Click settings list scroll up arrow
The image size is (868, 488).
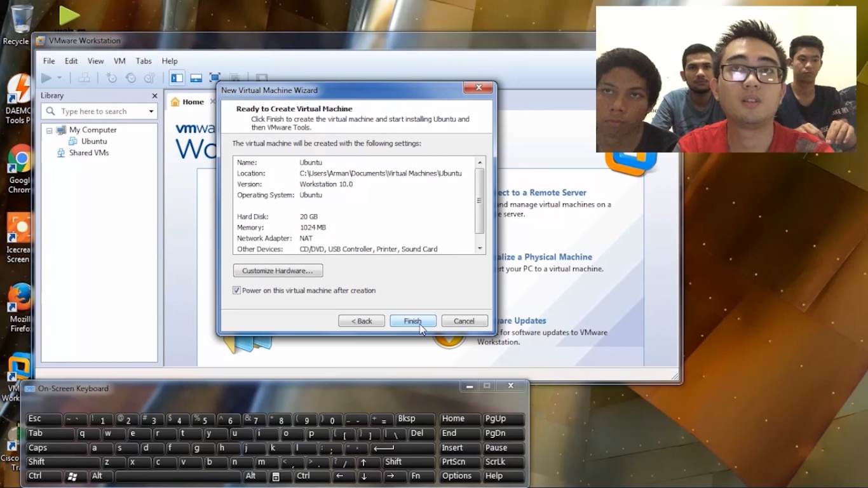point(480,163)
